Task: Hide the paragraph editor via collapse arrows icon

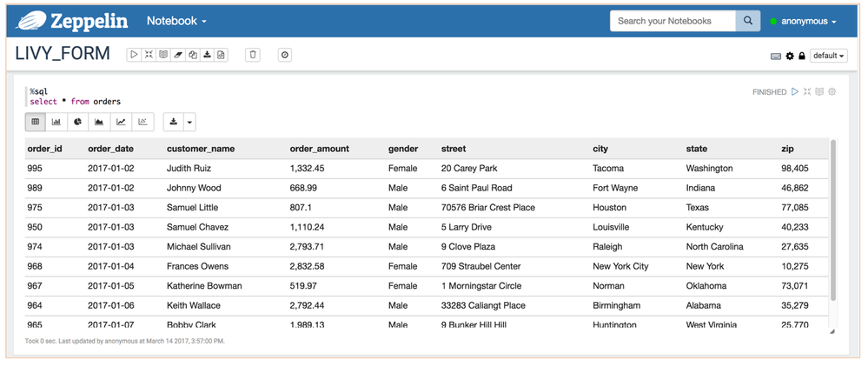Action: click(807, 91)
